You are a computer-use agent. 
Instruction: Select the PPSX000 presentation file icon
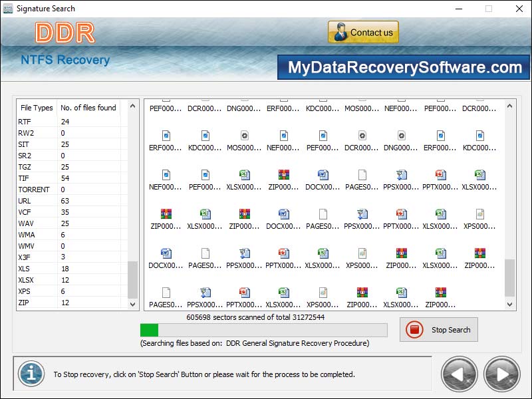click(402, 174)
